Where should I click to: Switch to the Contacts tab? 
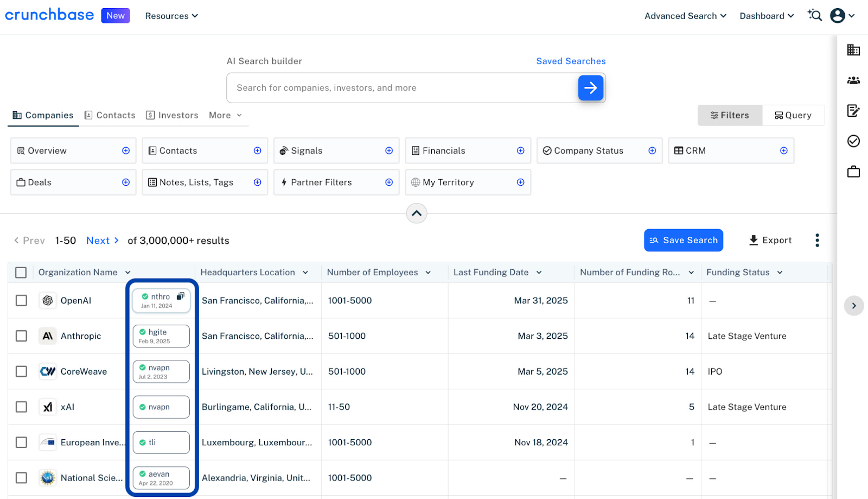tap(110, 115)
